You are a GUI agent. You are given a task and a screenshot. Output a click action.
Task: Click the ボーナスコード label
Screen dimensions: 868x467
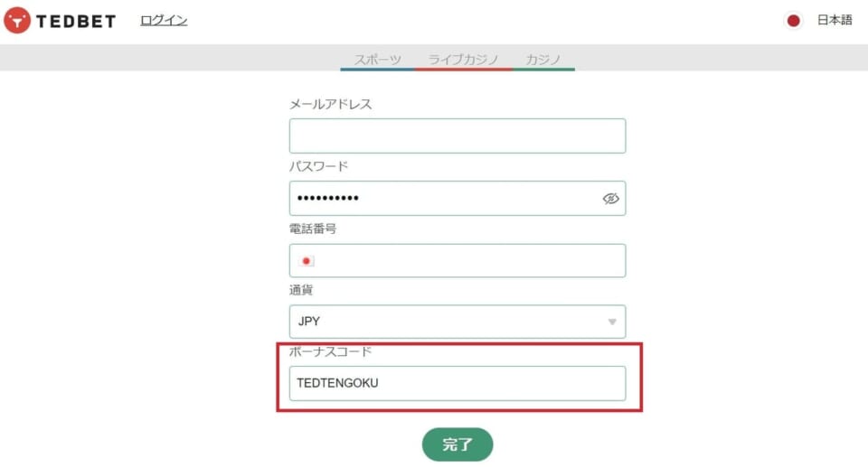(x=331, y=352)
